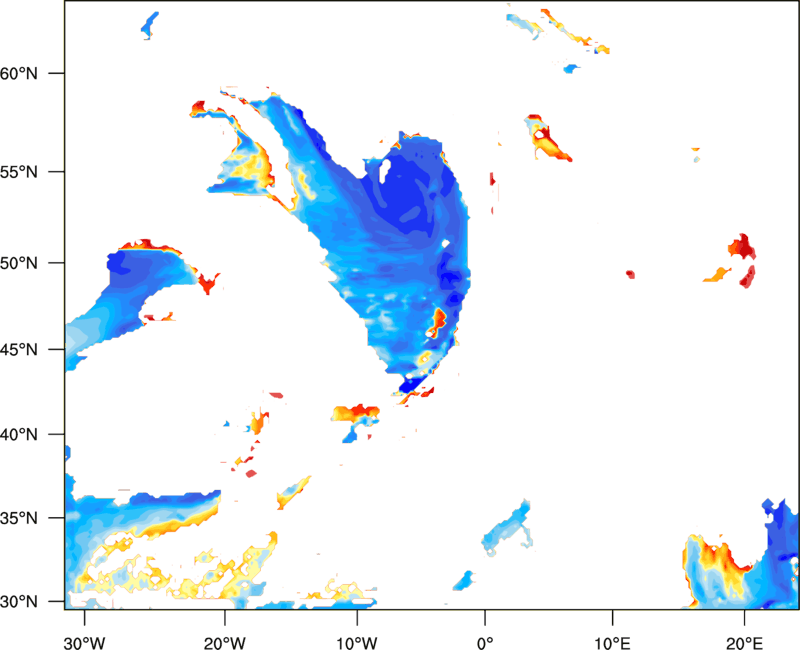Click the 20°E longitude label
The image size is (800, 650).
(x=744, y=642)
